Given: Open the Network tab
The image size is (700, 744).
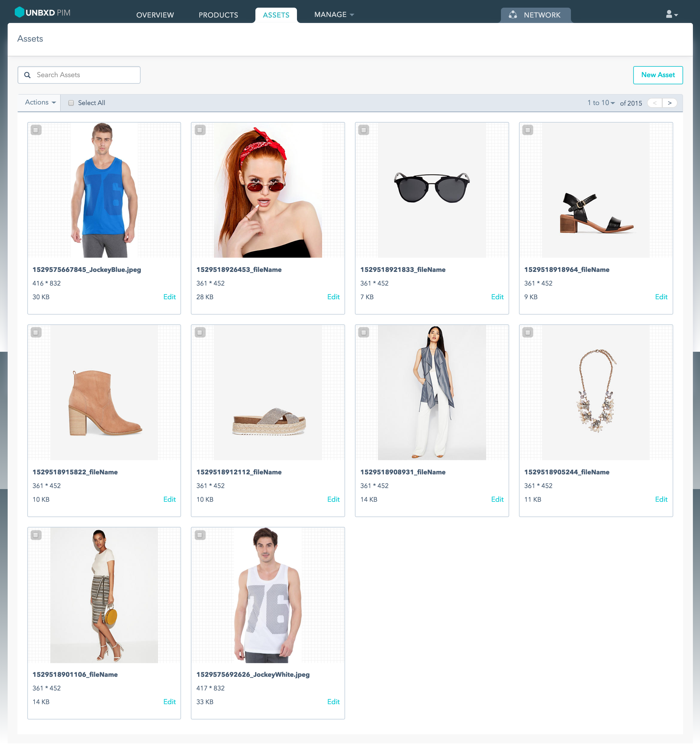Looking at the screenshot, I should [536, 15].
